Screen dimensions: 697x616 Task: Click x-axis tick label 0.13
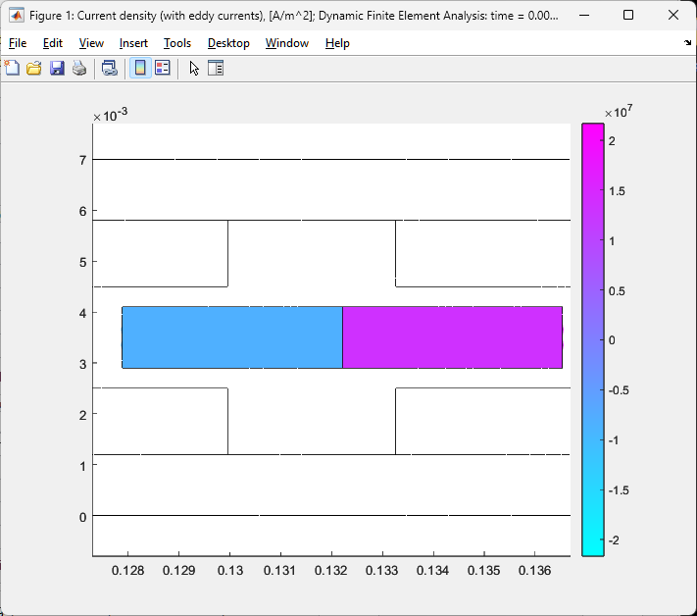click(x=230, y=571)
